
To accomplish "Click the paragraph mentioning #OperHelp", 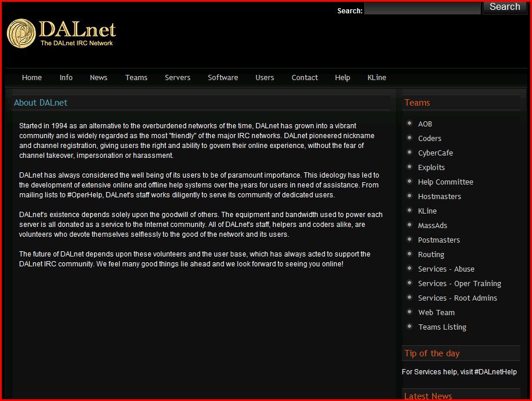I will coord(199,185).
